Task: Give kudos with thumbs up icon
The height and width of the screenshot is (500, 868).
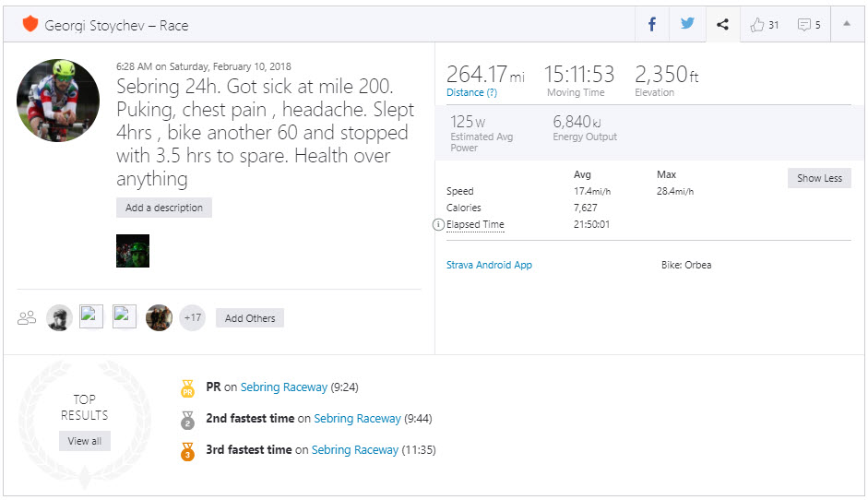Action: click(758, 25)
